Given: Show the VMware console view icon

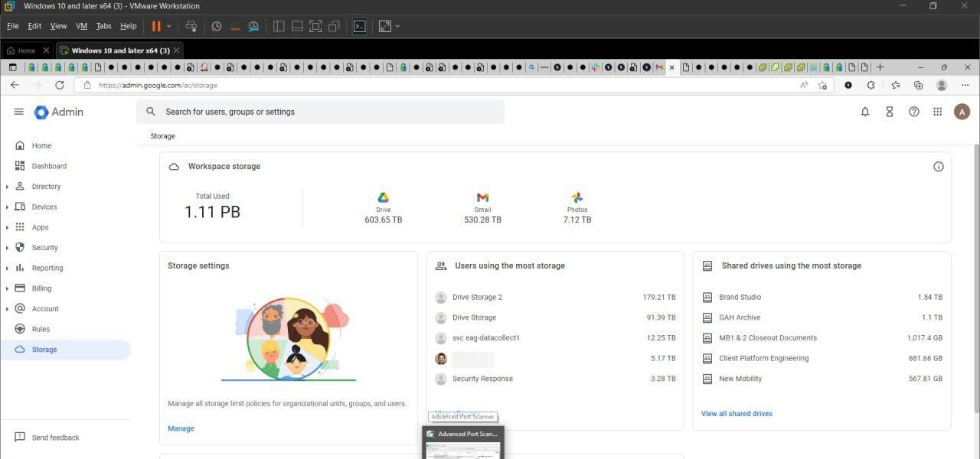Looking at the screenshot, I should coord(359,26).
